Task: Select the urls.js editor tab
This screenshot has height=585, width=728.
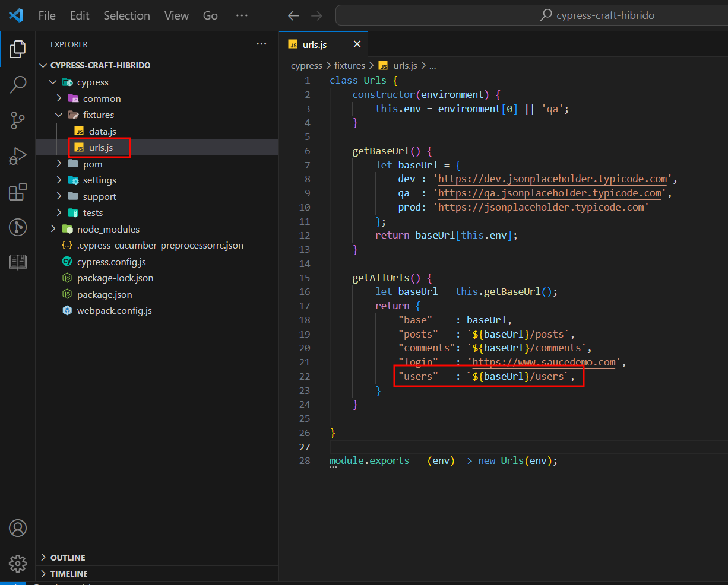Action: click(x=324, y=44)
